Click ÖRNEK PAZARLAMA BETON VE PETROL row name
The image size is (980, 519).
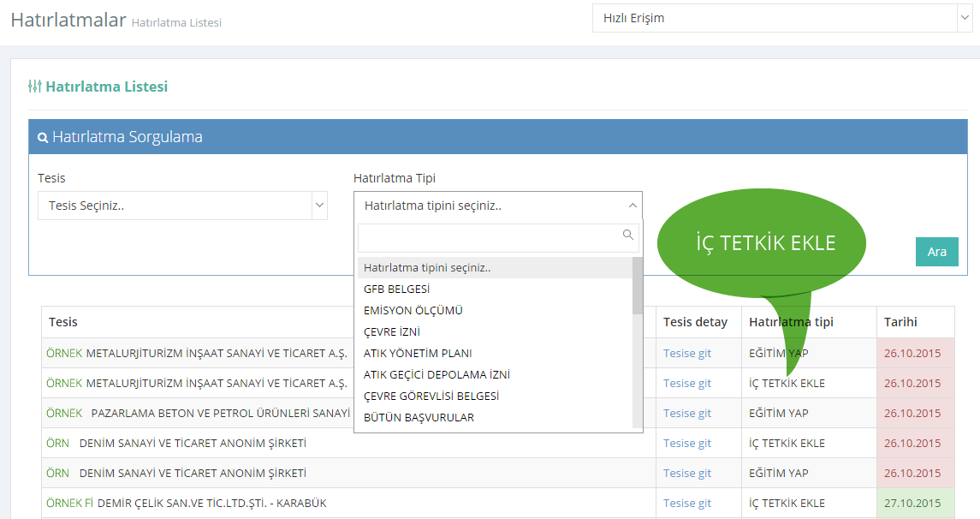pyautogui.click(x=198, y=413)
